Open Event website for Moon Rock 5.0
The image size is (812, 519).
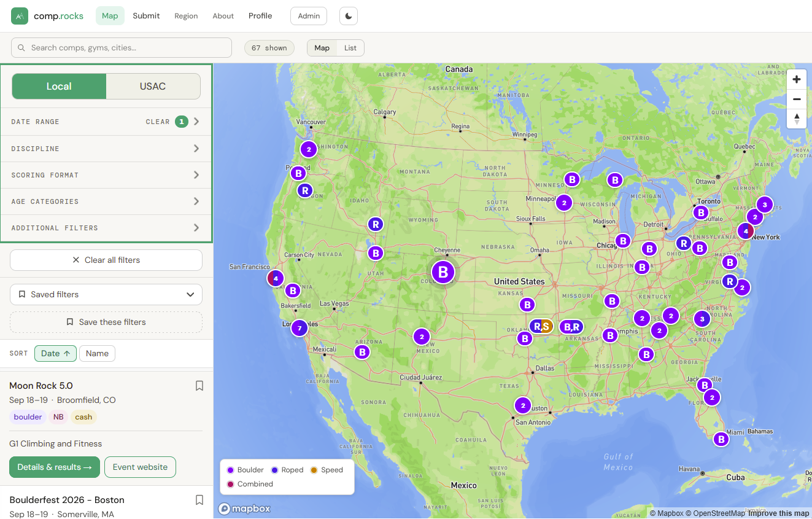click(x=140, y=467)
